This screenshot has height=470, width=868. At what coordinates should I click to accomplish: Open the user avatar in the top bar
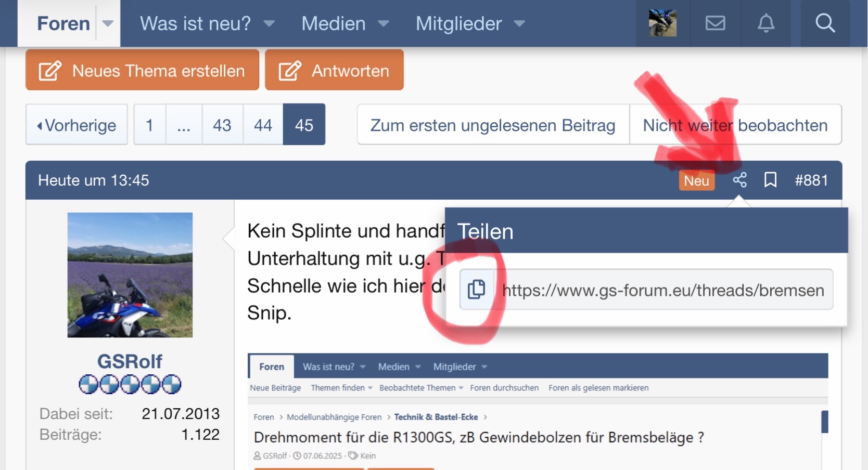[662, 23]
